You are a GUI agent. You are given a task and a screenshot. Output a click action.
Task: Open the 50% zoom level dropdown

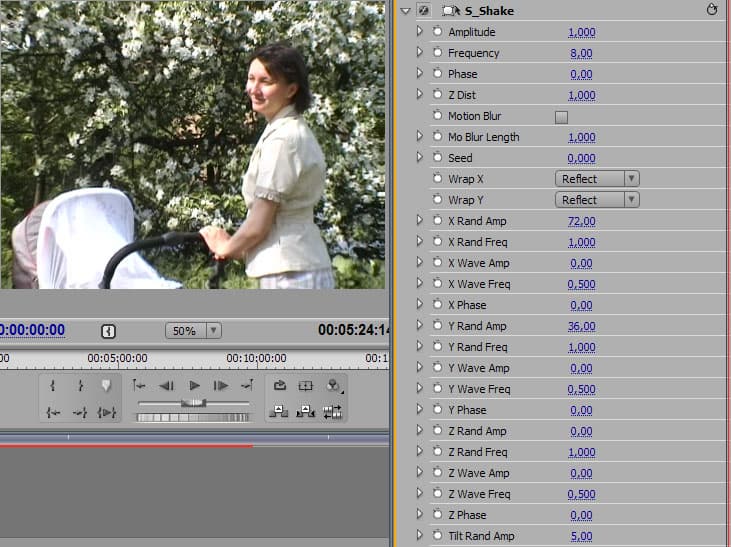pos(193,331)
